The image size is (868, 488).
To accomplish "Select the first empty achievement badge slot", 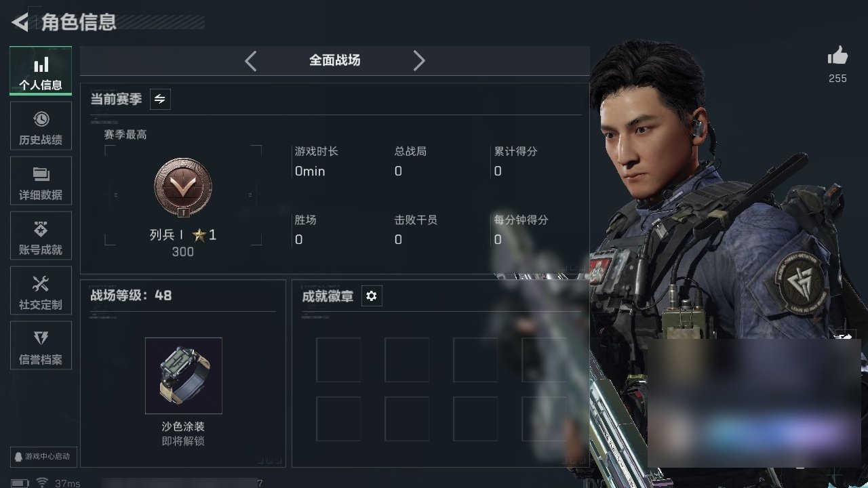I will pos(338,360).
